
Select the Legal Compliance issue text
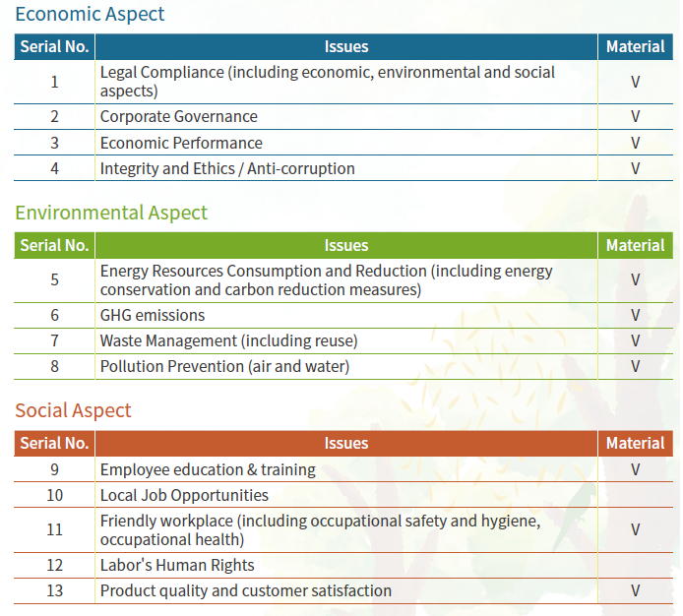click(x=327, y=82)
